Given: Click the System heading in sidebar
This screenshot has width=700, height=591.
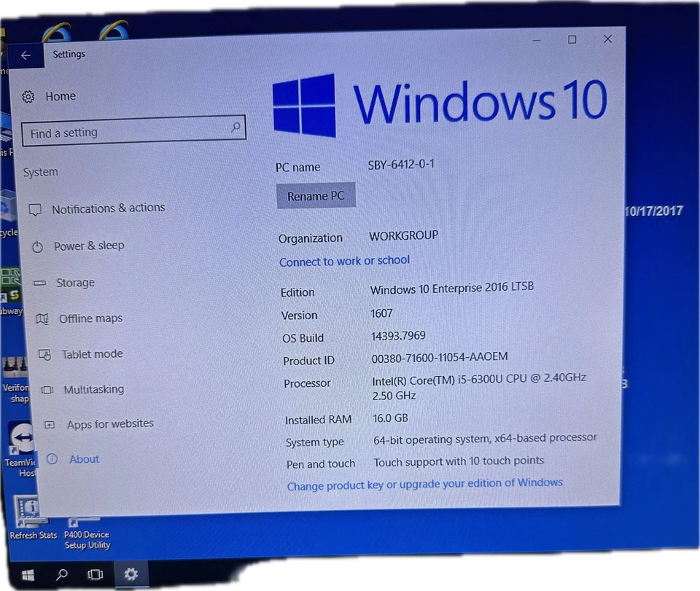Looking at the screenshot, I should (x=41, y=172).
